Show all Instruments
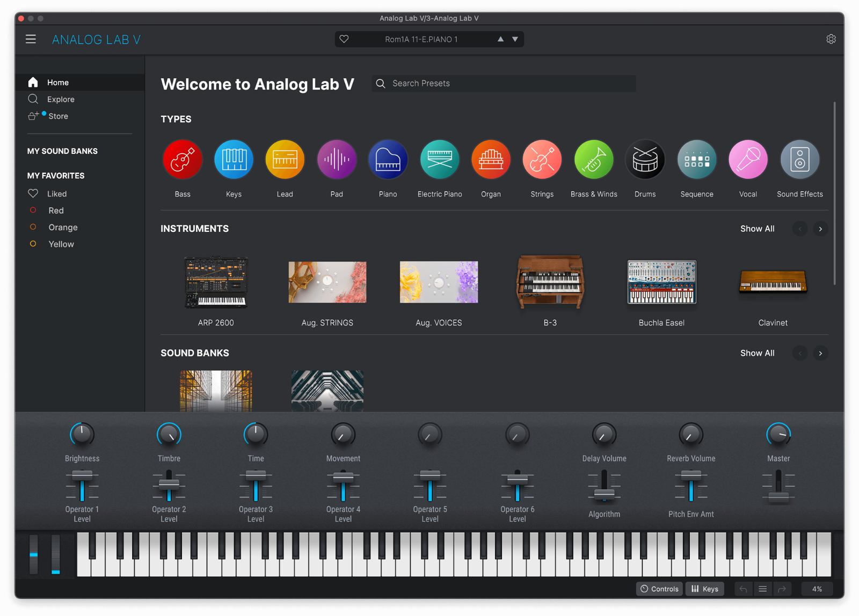This screenshot has width=859, height=616. (757, 229)
